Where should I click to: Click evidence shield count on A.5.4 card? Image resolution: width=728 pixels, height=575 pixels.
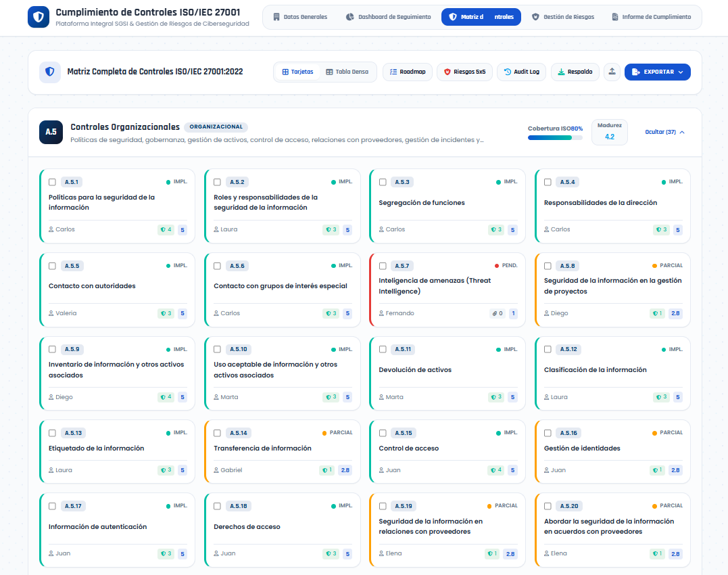[x=661, y=229]
